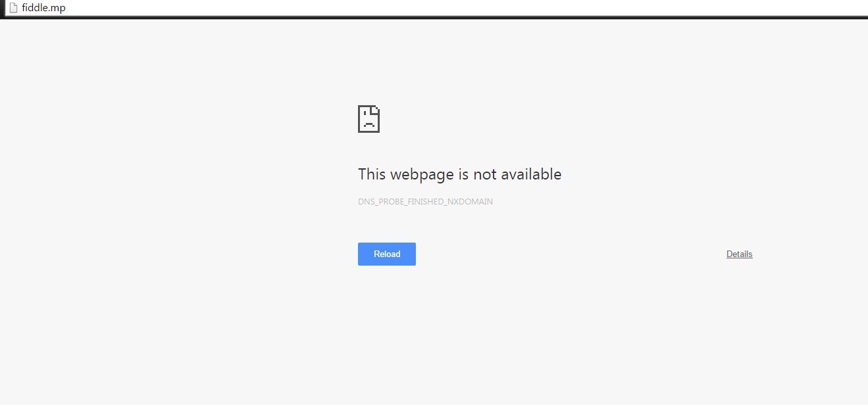
Task: Click the sad face error page icon
Action: [x=369, y=118]
